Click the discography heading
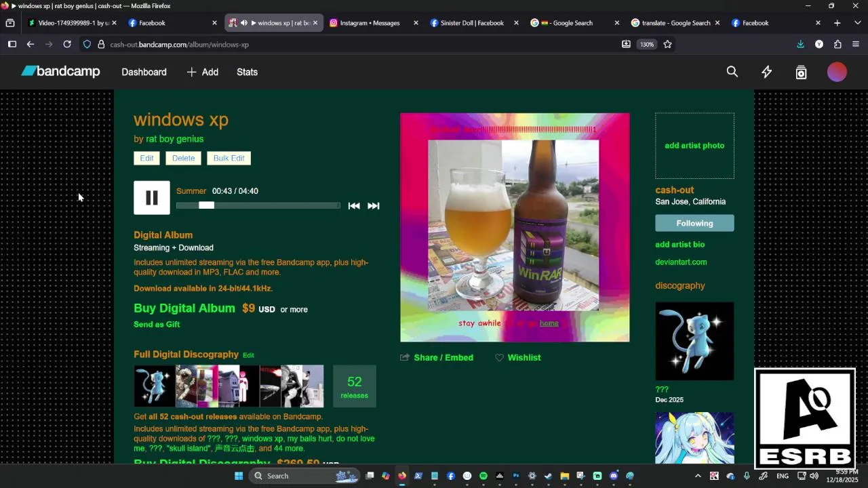This screenshot has height=488, width=868. point(679,285)
